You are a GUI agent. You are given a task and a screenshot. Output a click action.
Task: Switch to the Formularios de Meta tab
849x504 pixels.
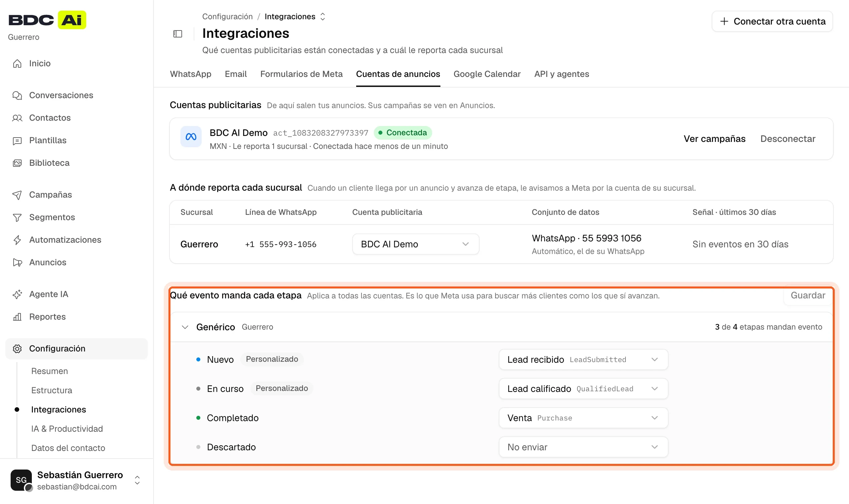point(301,74)
